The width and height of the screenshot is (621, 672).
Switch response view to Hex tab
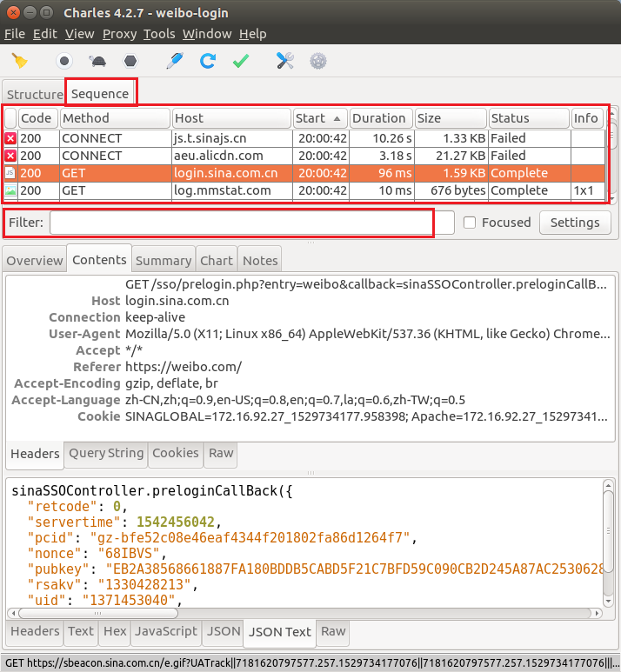[x=115, y=631]
